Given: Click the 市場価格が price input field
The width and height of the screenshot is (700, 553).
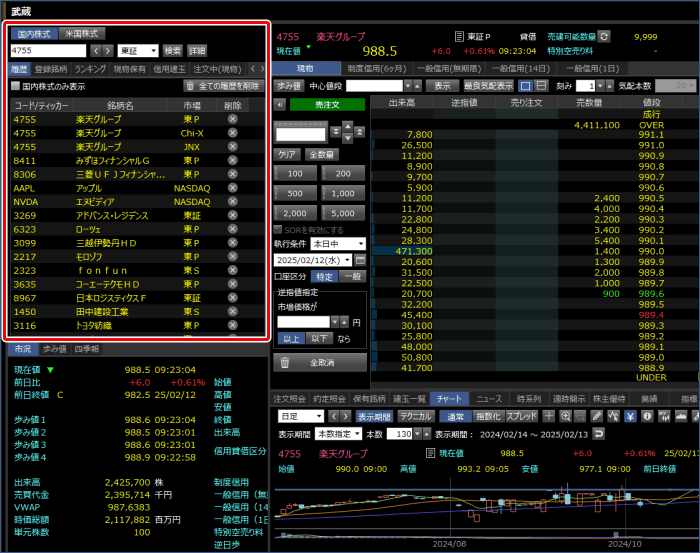Looking at the screenshot, I should pos(304,322).
